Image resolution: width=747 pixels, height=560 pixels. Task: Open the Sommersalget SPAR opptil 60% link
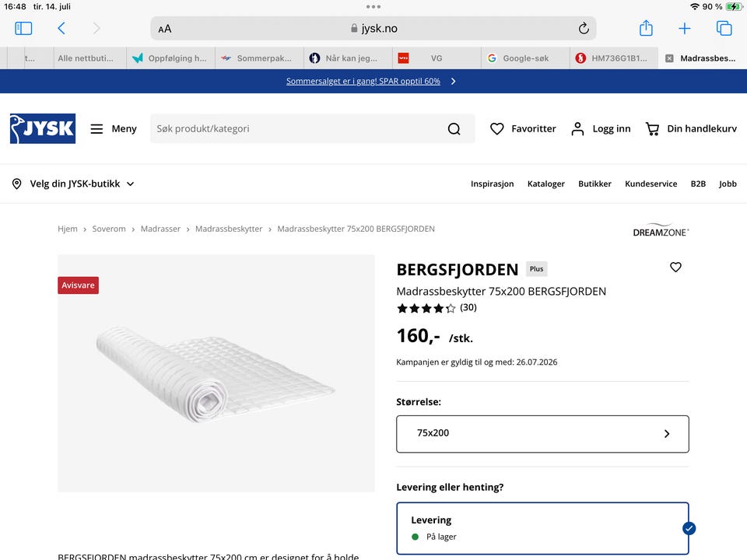(363, 81)
